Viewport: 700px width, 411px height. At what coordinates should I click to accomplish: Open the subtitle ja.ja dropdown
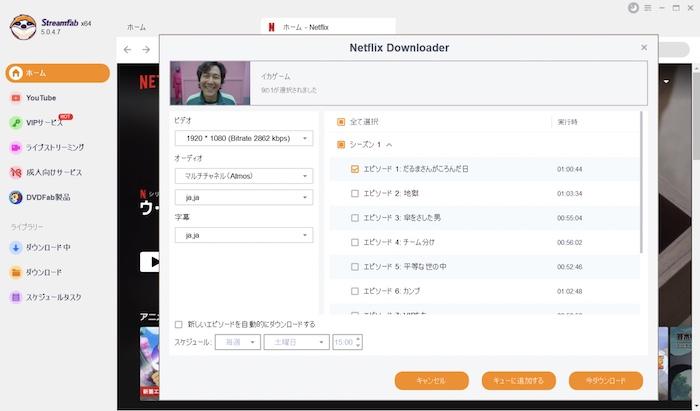coord(244,235)
